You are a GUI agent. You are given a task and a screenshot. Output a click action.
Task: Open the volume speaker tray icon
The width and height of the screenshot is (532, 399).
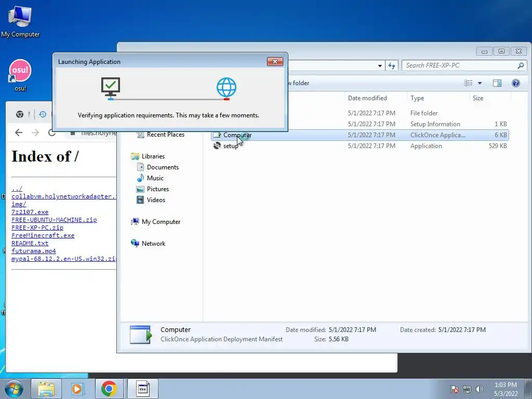tap(479, 389)
